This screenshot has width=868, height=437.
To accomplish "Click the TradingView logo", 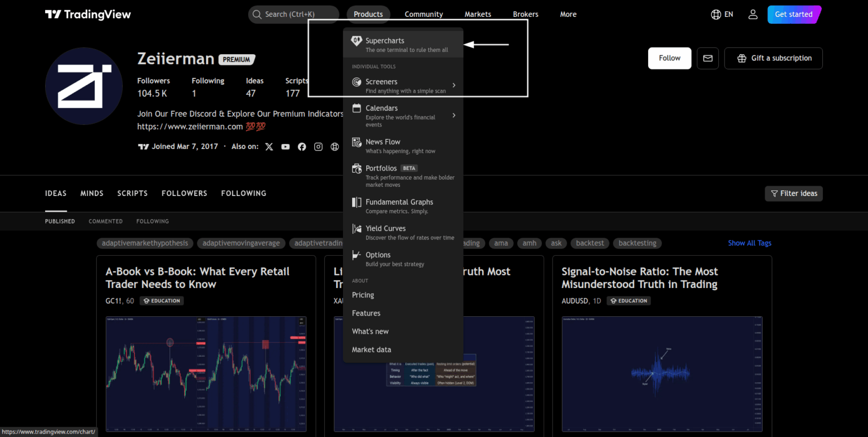I will 88,14.
